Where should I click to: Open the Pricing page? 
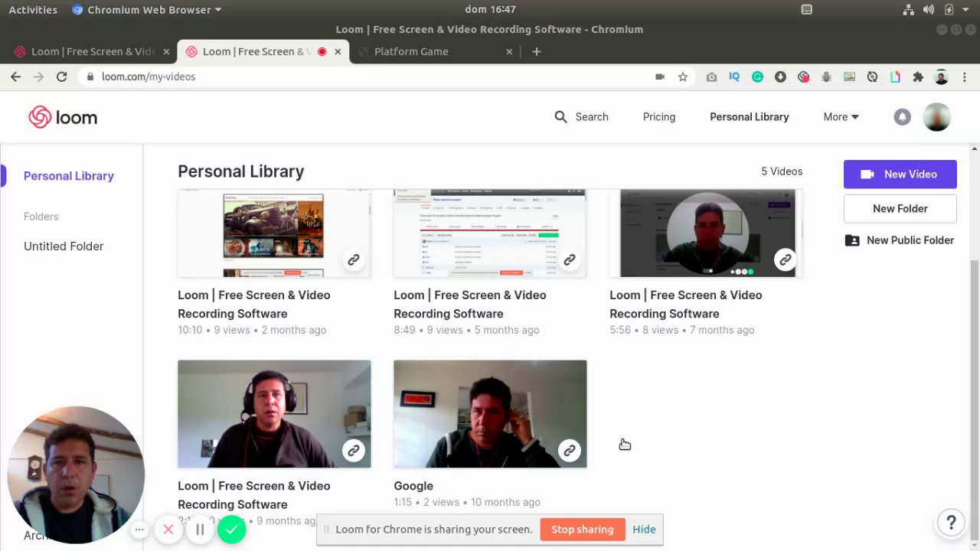click(x=659, y=117)
